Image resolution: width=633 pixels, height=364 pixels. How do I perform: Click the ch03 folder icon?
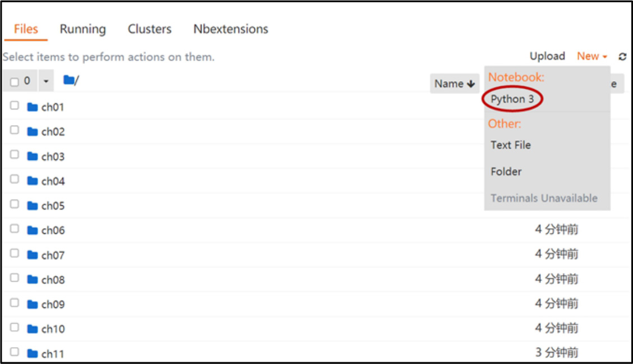(x=33, y=156)
